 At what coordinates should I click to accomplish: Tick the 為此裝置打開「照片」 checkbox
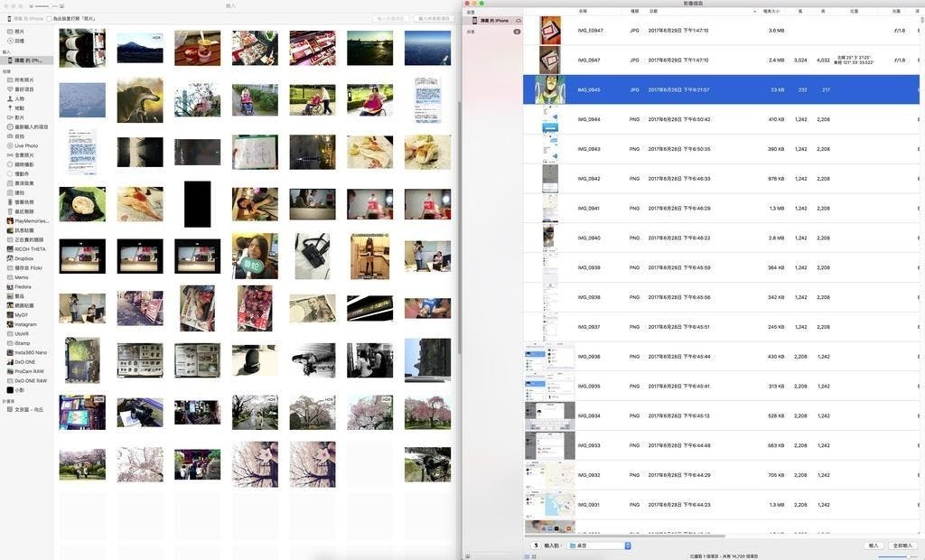(50, 19)
